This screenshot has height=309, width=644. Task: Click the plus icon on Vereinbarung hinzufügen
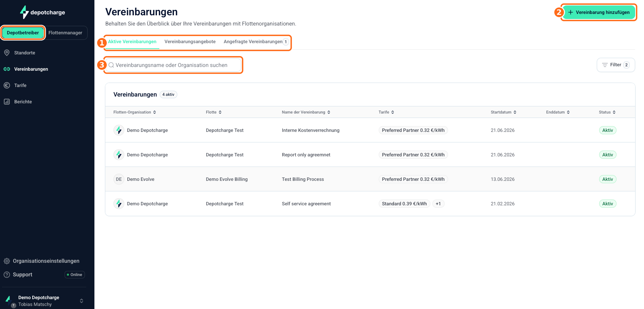click(x=571, y=12)
